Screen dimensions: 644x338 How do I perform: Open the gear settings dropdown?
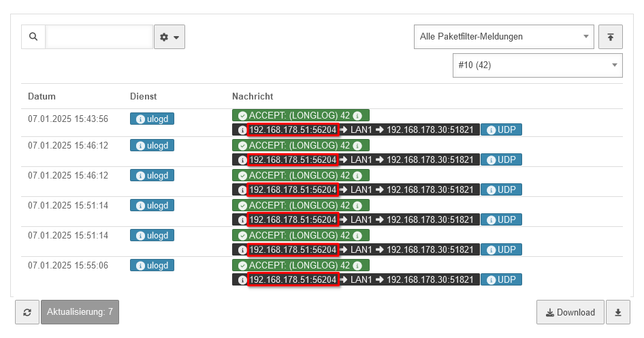170,37
